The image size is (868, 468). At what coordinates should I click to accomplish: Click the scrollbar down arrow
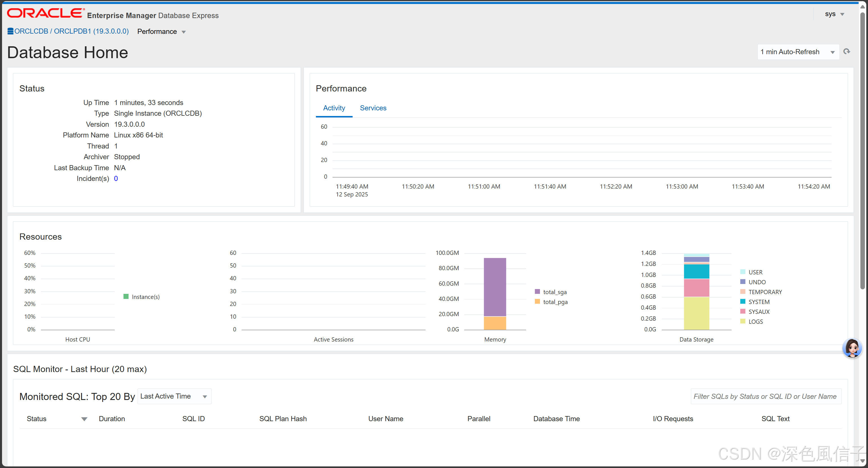point(862,461)
